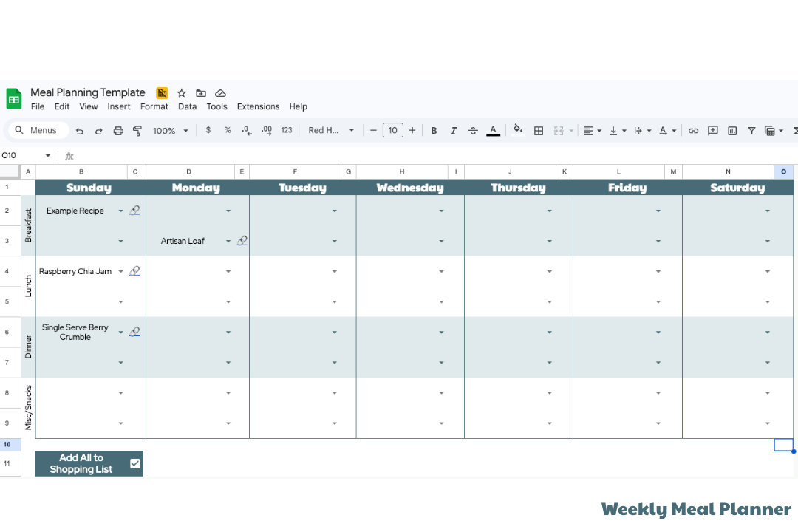
Task: Decrease decimal places icon
Action: point(247,130)
